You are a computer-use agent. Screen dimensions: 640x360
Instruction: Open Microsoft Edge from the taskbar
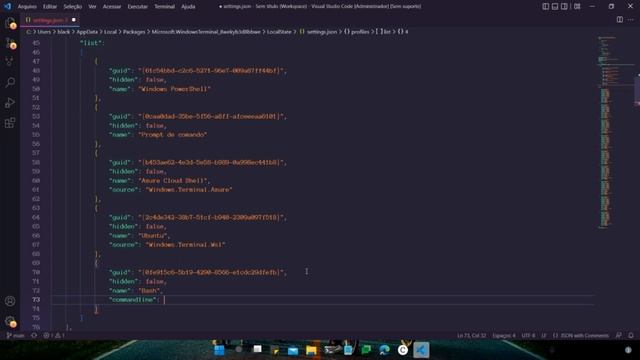click(384, 350)
